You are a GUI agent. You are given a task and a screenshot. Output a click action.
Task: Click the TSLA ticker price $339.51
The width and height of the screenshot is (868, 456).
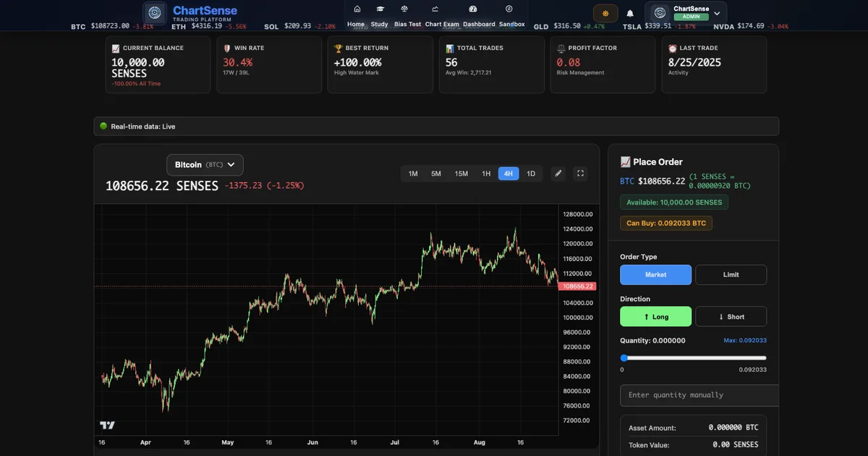pyautogui.click(x=658, y=26)
